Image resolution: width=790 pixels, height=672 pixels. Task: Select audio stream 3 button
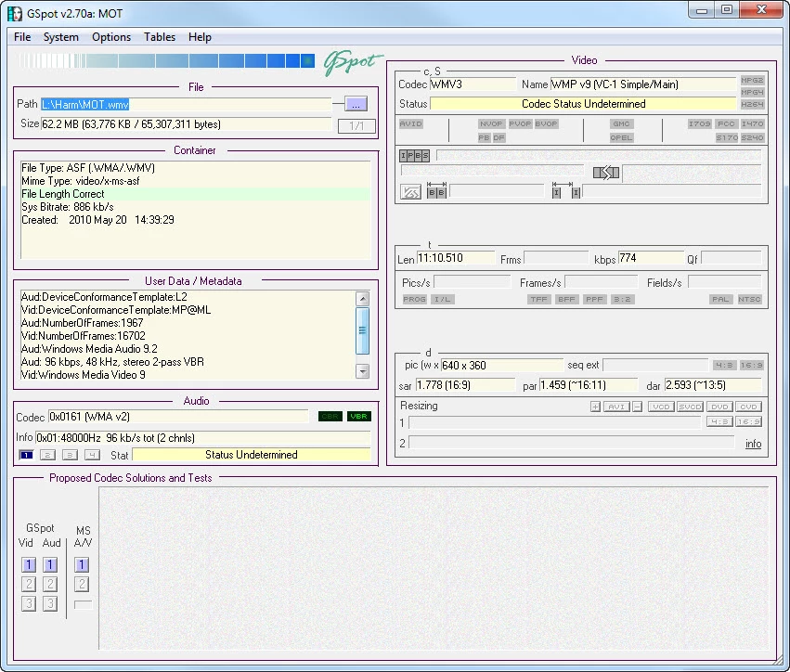70,455
